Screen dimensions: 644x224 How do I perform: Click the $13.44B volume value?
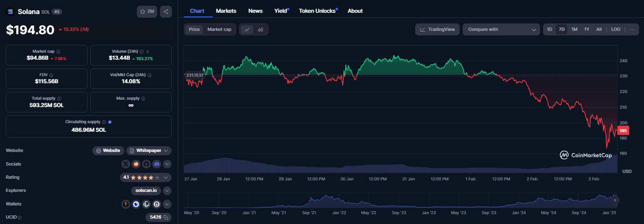pos(120,58)
